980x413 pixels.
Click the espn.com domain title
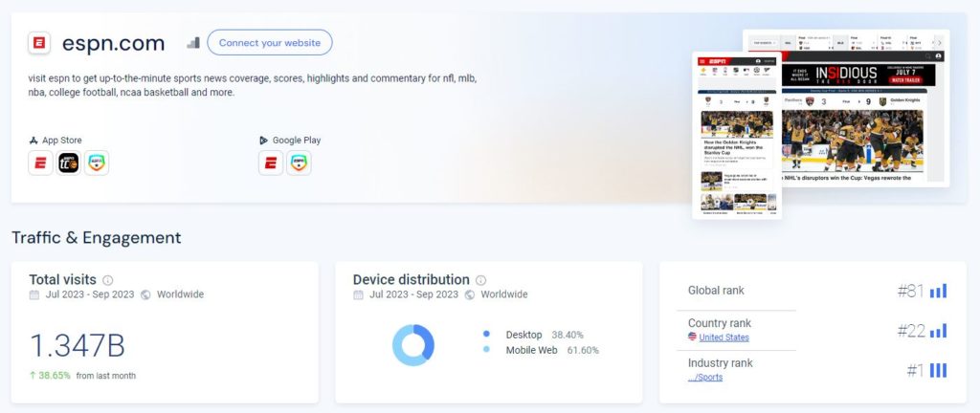pyautogui.click(x=113, y=43)
